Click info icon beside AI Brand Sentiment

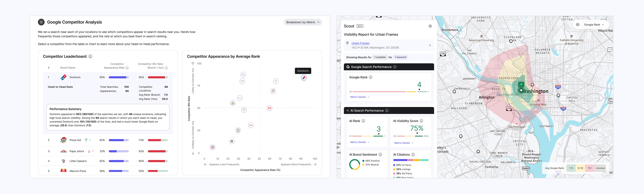click(380, 155)
